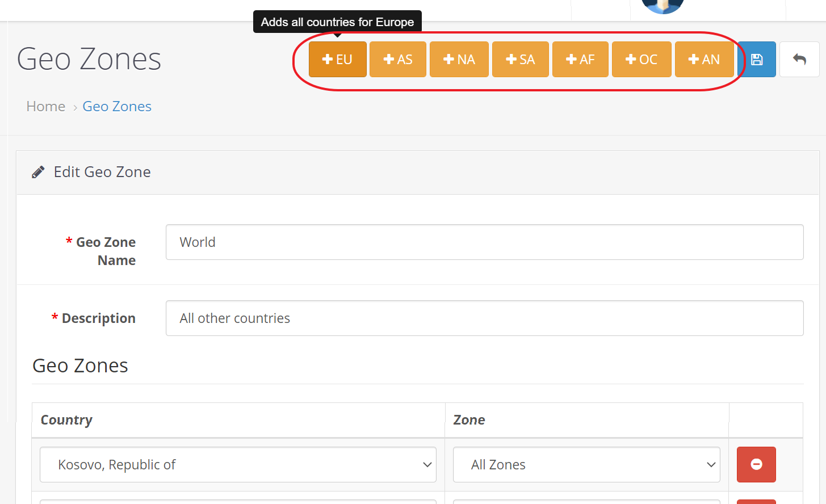Expand the All Zones dropdown

(586, 465)
